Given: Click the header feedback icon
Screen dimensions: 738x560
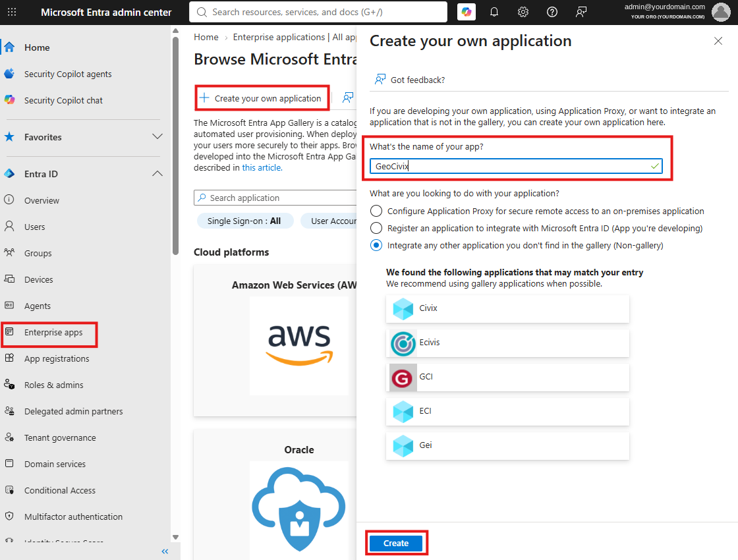Looking at the screenshot, I should (x=581, y=13).
